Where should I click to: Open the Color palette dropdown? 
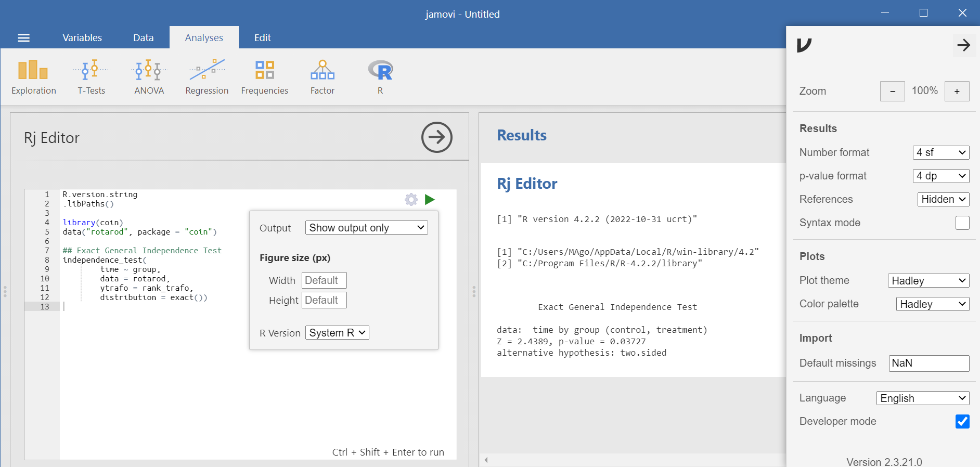click(933, 304)
